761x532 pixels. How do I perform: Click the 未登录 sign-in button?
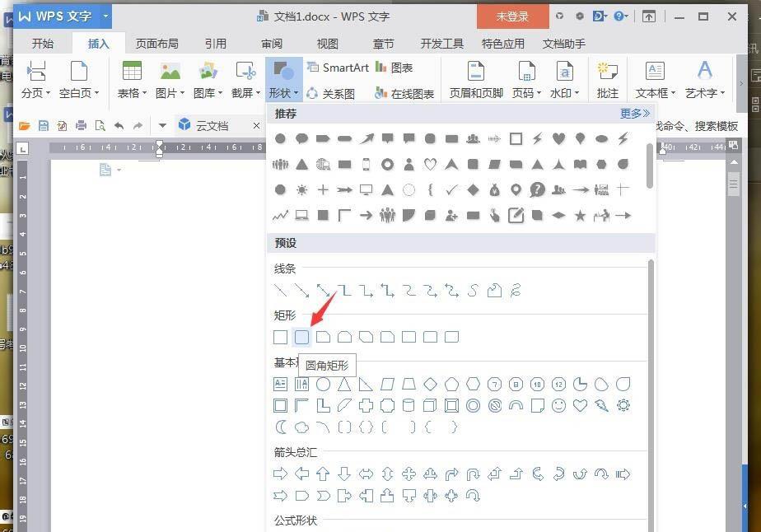pyautogui.click(x=512, y=16)
